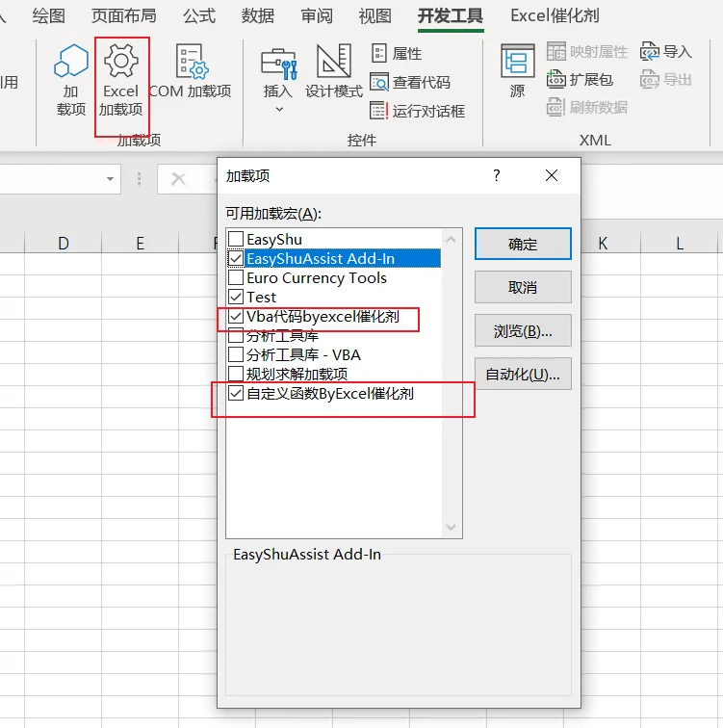
Task: Open the Name Box dropdown arrow
Action: pyautogui.click(x=110, y=179)
